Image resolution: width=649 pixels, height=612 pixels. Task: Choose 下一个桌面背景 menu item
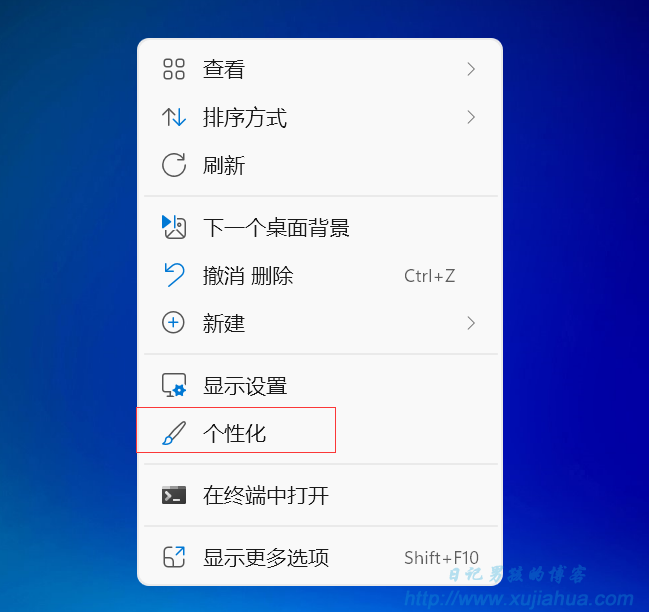click(x=320, y=227)
